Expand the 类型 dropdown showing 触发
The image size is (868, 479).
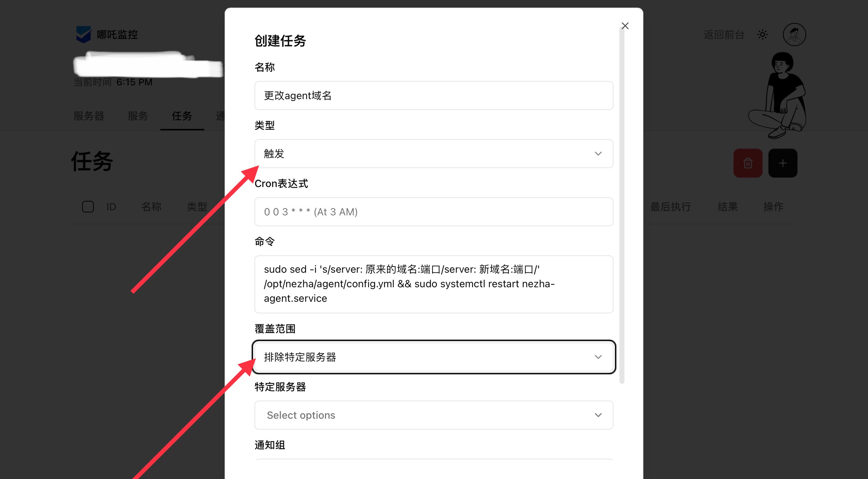click(434, 154)
